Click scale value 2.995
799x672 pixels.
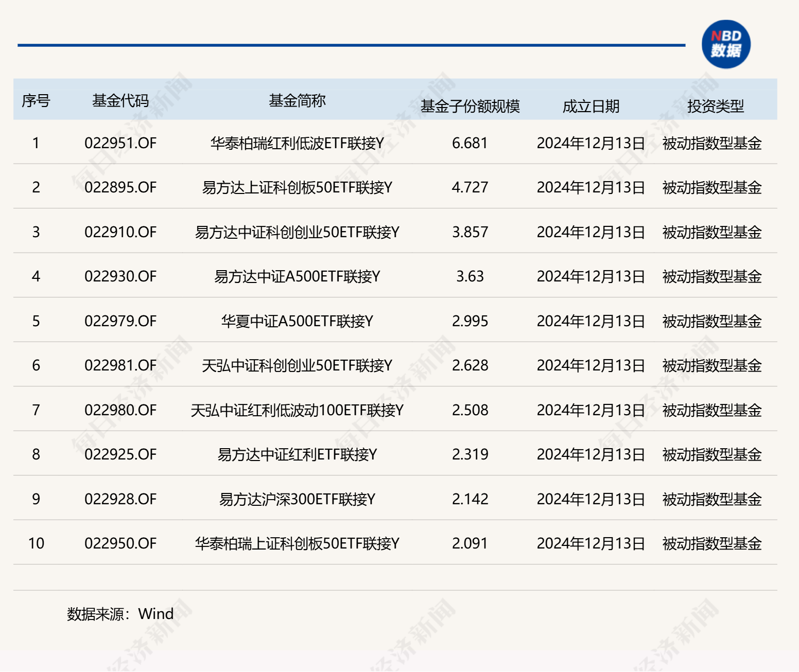point(470,321)
